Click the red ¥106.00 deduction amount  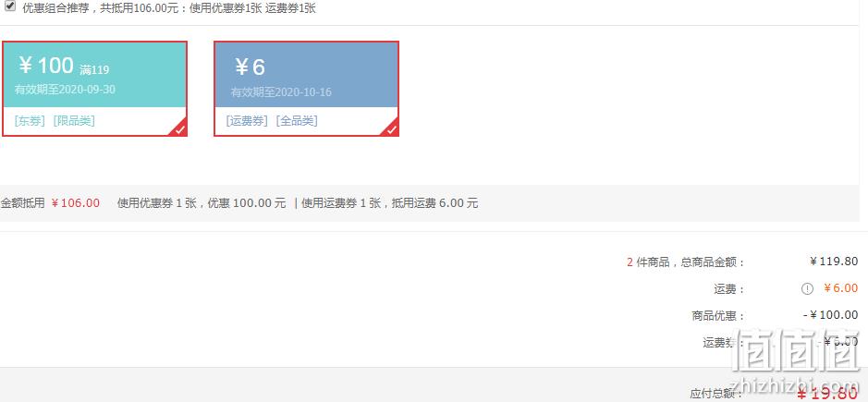pos(75,203)
